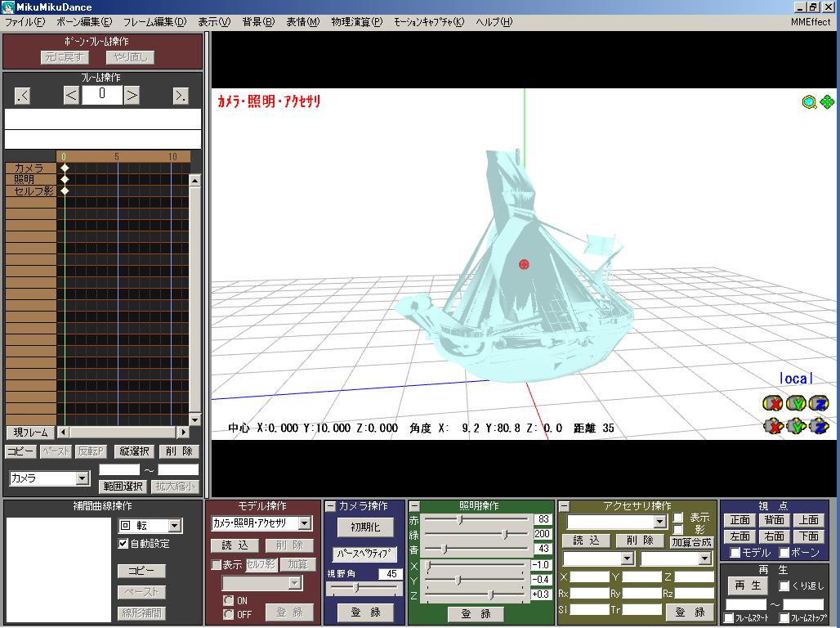Click the local coordinate mode label
Image resolution: width=840 pixels, height=628 pixels.
click(x=796, y=379)
